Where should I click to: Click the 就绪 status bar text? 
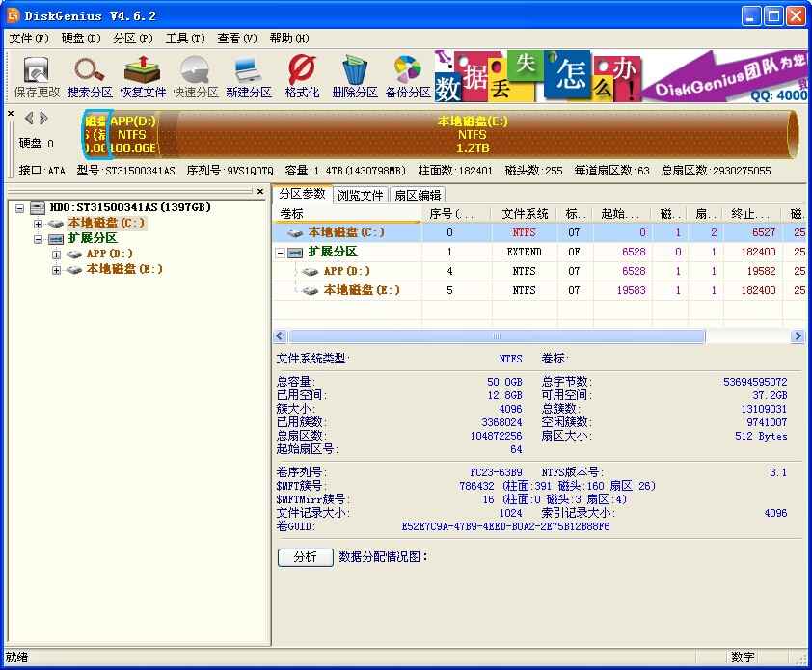16,657
